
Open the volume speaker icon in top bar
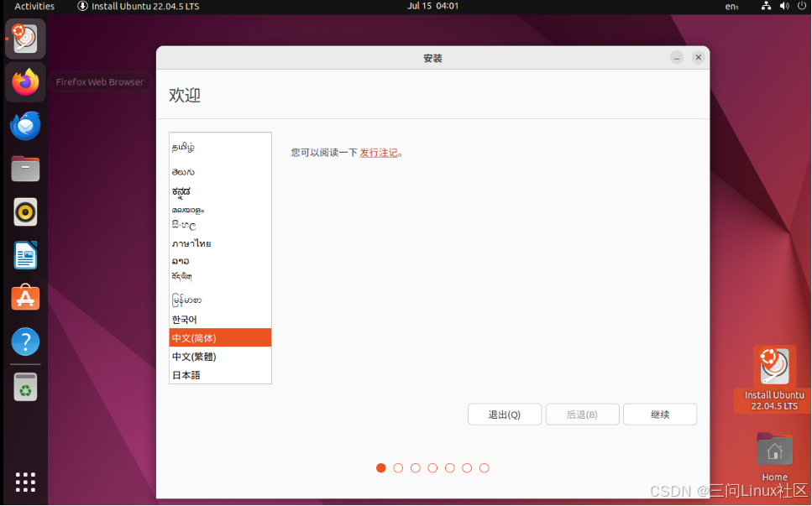point(784,6)
